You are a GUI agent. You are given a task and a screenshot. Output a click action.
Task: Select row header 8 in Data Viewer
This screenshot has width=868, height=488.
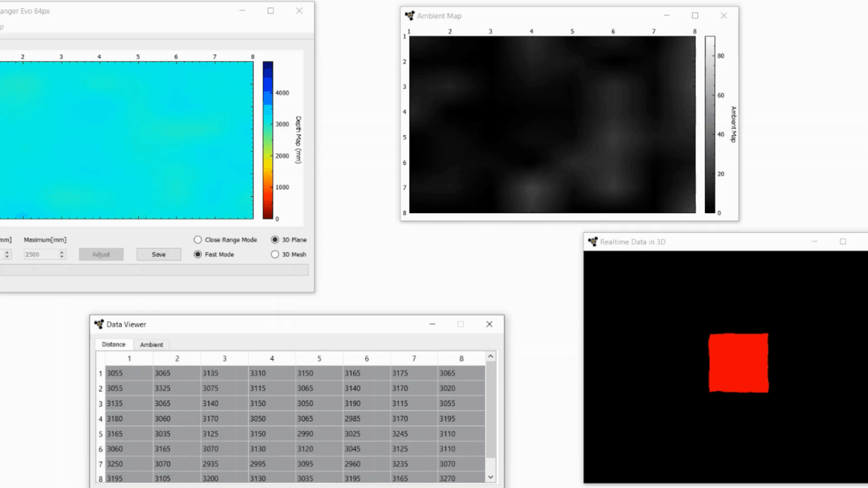(x=101, y=479)
